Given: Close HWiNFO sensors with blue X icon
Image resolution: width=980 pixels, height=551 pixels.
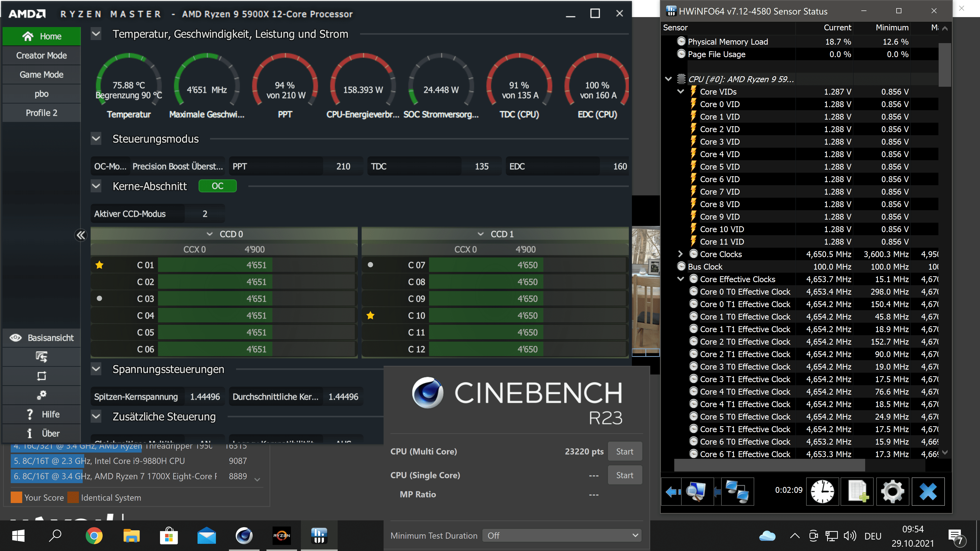Looking at the screenshot, I should pos(927,491).
